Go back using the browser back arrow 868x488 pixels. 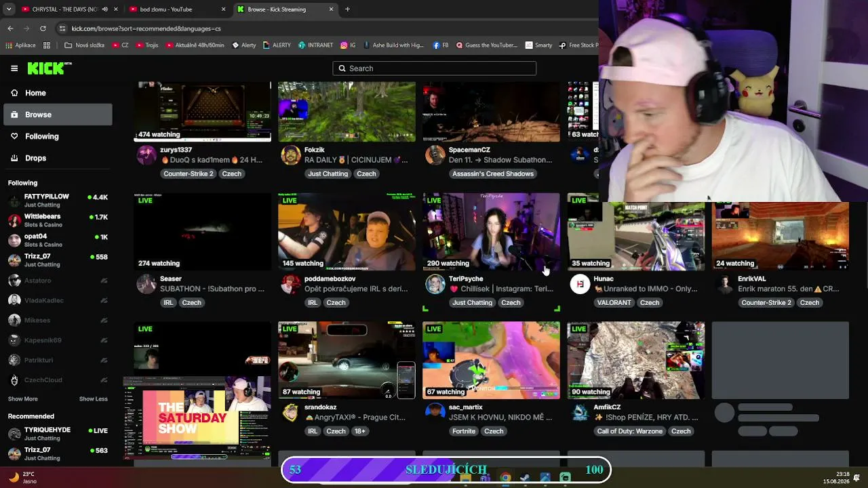click(10, 28)
